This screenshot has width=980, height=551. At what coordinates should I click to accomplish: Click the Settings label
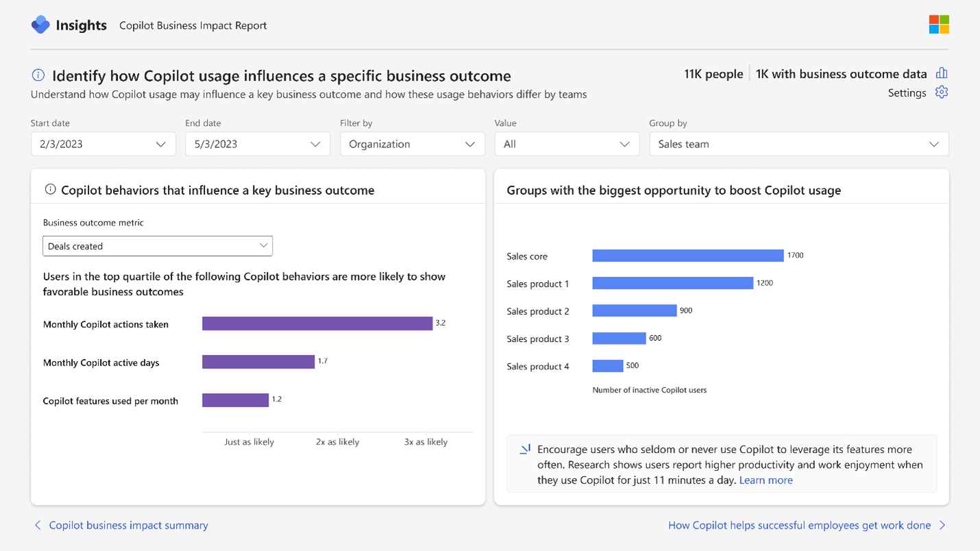point(907,93)
